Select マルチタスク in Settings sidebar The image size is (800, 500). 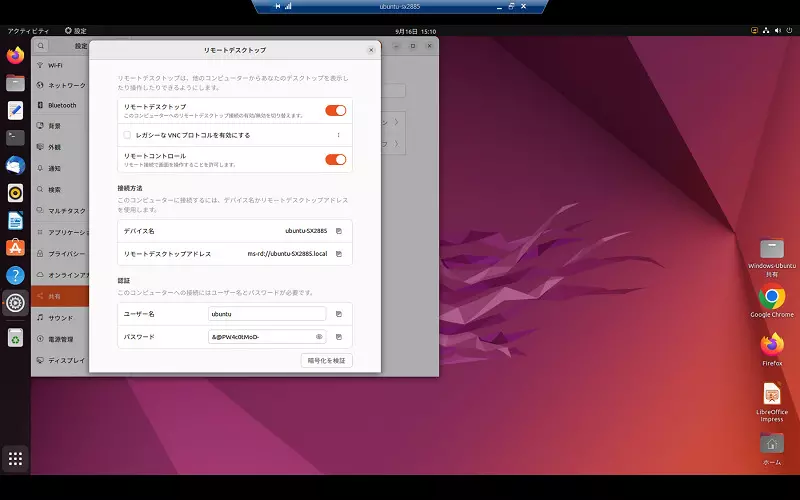[60, 211]
